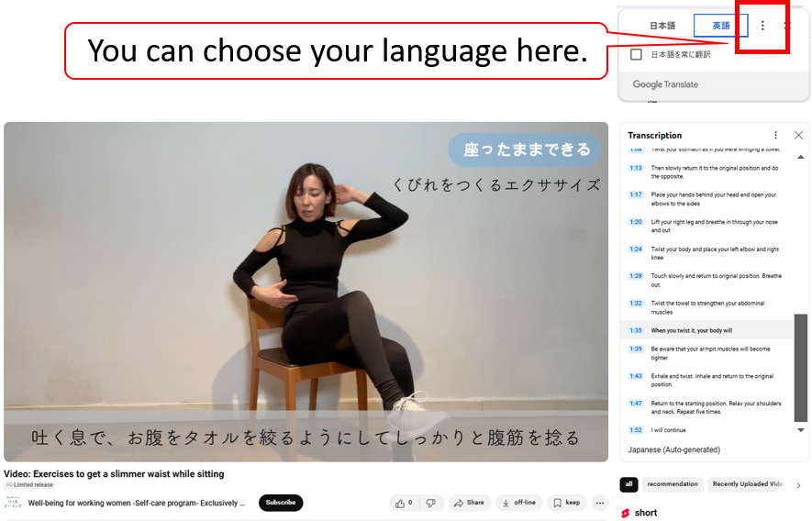Open the Well-being for working women channel

[136, 503]
